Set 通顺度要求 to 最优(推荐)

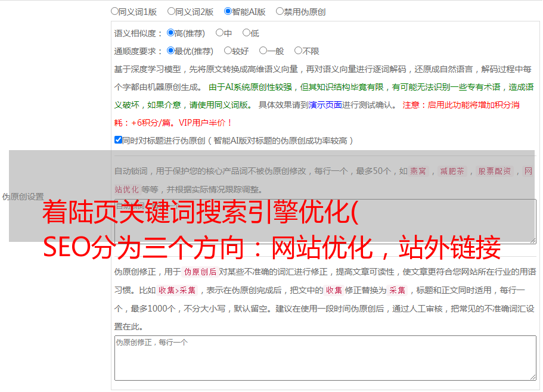[170, 51]
